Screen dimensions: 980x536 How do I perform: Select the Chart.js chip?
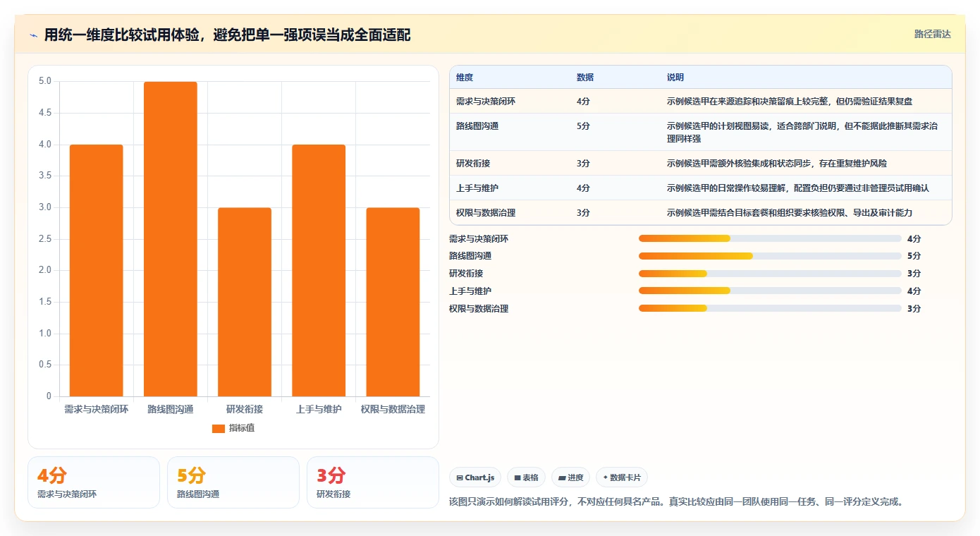(x=475, y=477)
